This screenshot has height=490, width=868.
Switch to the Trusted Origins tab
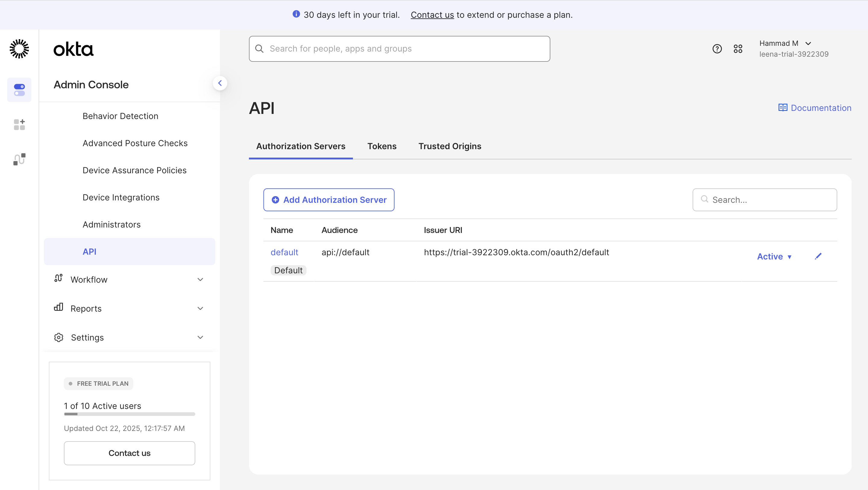[x=449, y=146]
